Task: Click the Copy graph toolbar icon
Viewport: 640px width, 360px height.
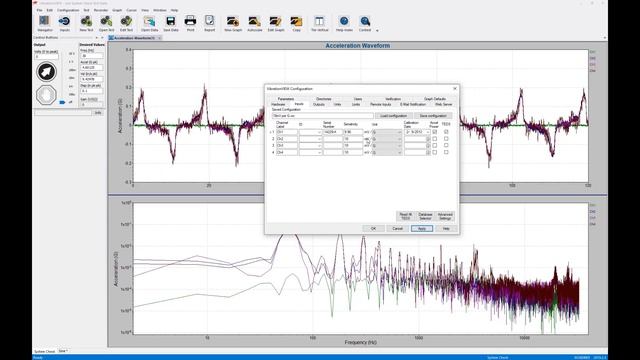Action: tap(296, 24)
